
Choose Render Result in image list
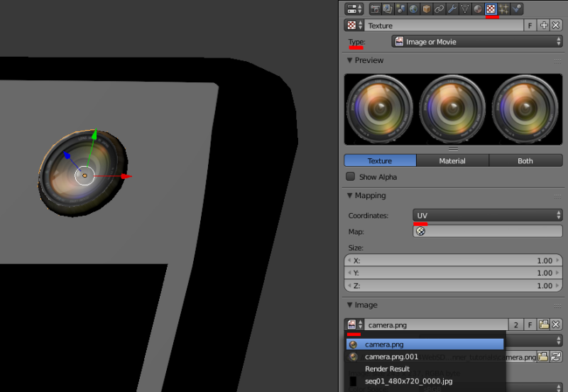[387, 369]
